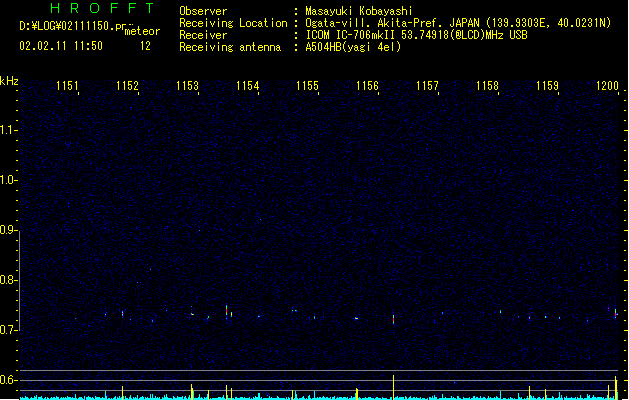Viewport: 629px width, 400px height.
Task: Select observer name Masayuki Kobayashi
Action: 359,11
